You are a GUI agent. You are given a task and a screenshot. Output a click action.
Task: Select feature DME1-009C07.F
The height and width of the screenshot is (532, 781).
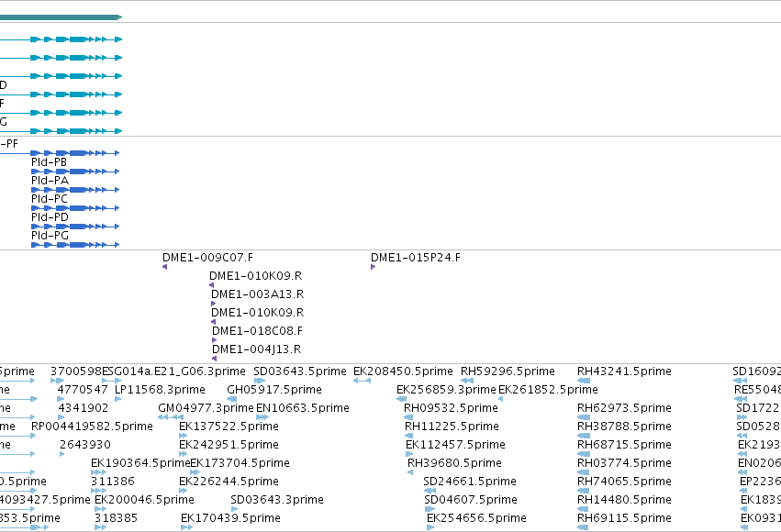click(x=207, y=258)
